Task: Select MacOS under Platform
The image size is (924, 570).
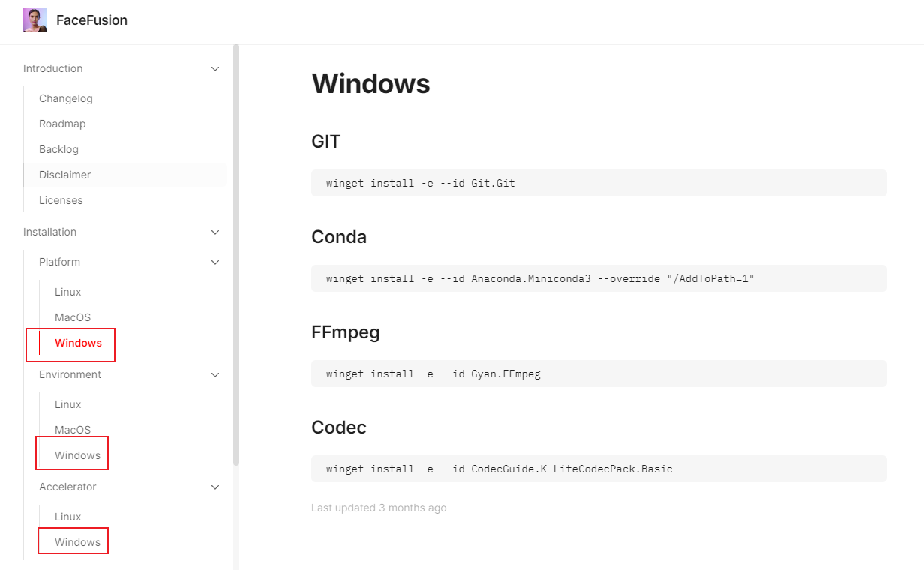Action: click(x=73, y=317)
